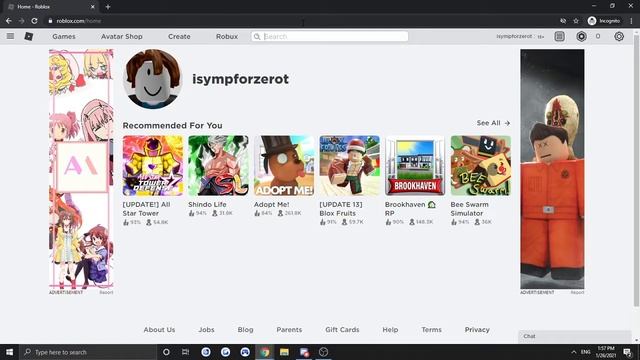Open Windows action center notifications
Screen dimensions: 640x360
tap(627, 352)
